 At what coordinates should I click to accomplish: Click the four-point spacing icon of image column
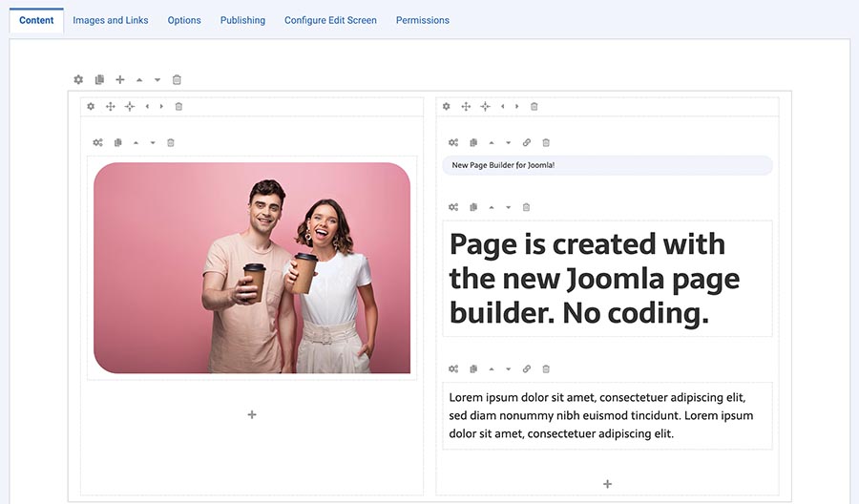(129, 106)
